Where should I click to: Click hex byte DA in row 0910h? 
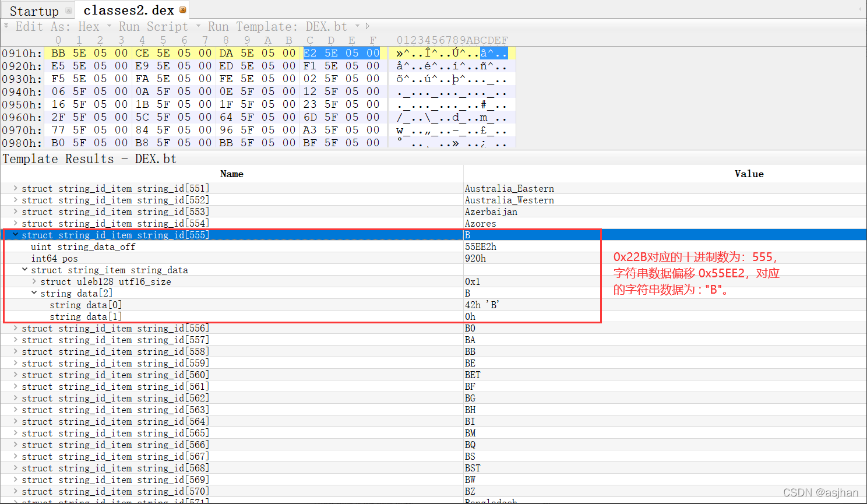click(226, 53)
